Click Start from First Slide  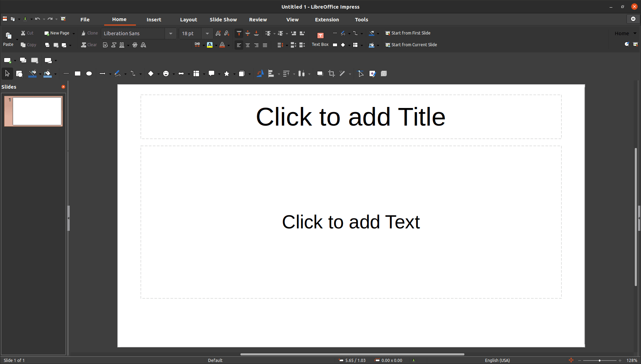point(408,33)
